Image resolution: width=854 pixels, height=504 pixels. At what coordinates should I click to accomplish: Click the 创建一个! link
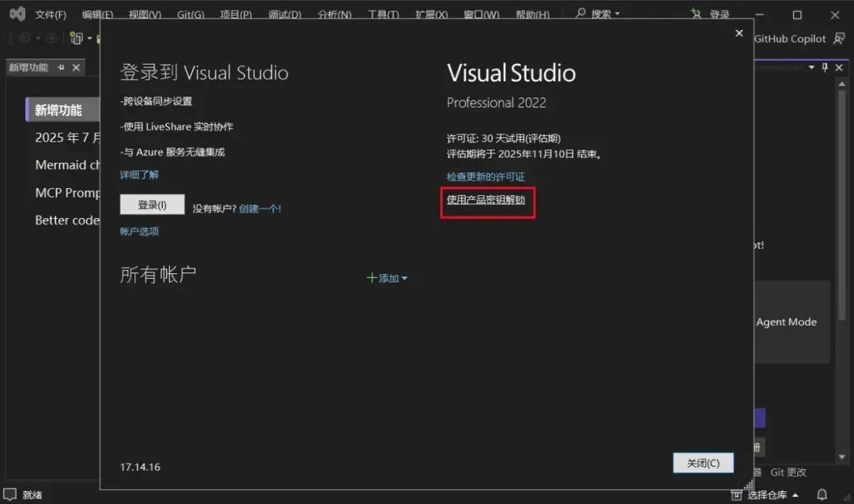(260, 209)
